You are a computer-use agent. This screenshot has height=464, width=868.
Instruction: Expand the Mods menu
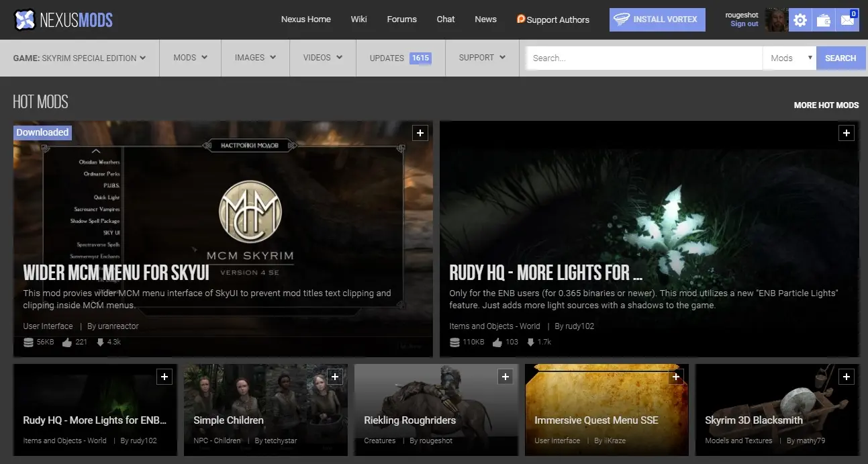[x=190, y=58]
